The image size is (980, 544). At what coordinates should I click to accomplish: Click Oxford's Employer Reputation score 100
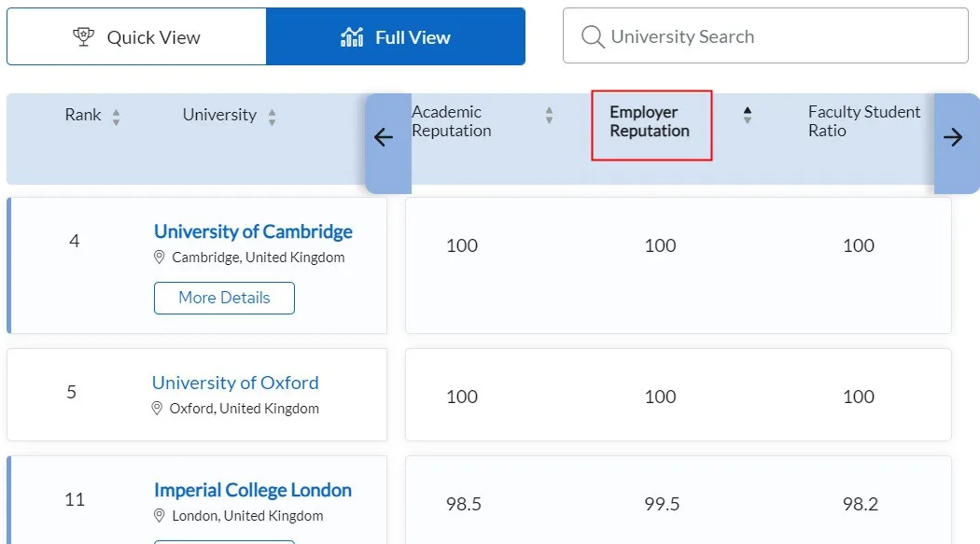pyautogui.click(x=660, y=397)
